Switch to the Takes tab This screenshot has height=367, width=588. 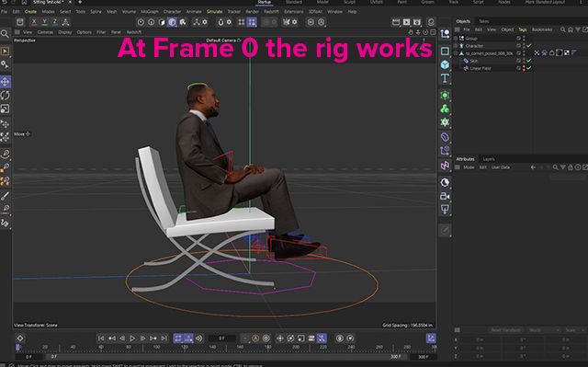point(484,21)
